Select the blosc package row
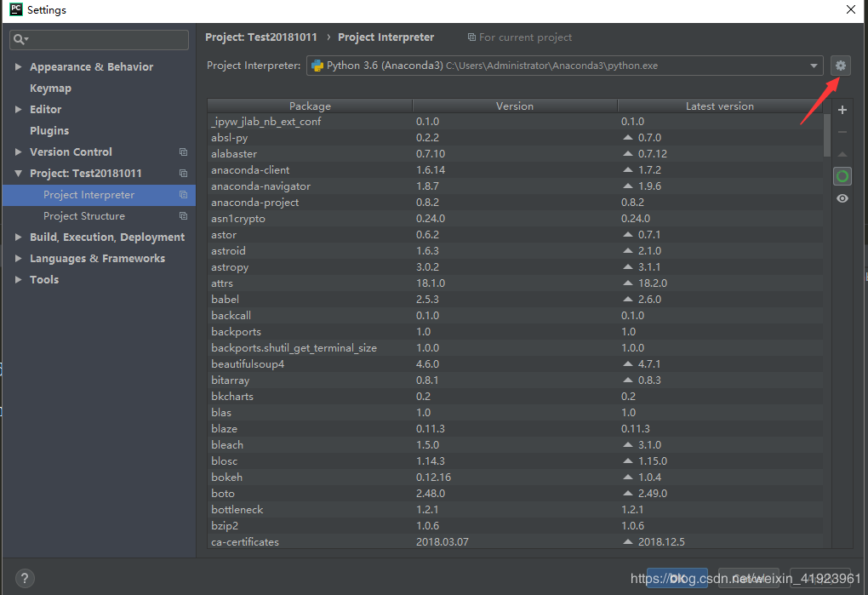This screenshot has width=868, height=595. [x=516, y=461]
